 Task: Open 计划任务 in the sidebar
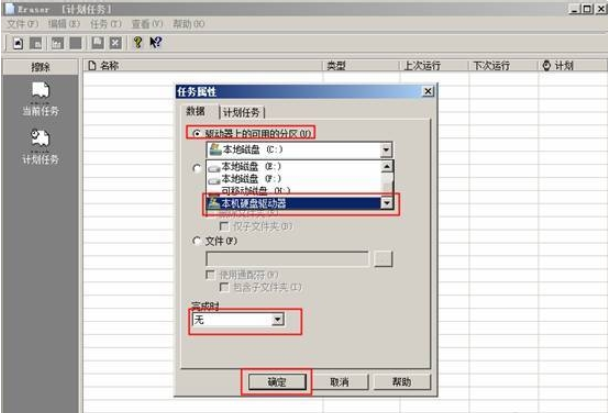[40, 146]
